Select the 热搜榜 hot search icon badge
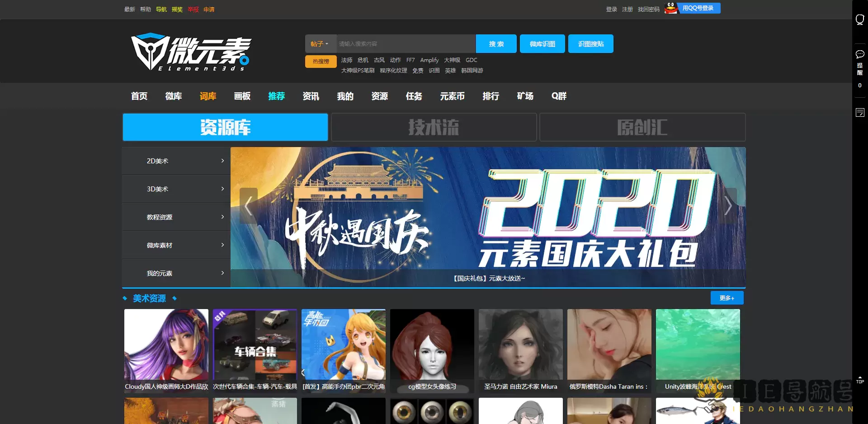The height and width of the screenshot is (424, 868). (321, 61)
